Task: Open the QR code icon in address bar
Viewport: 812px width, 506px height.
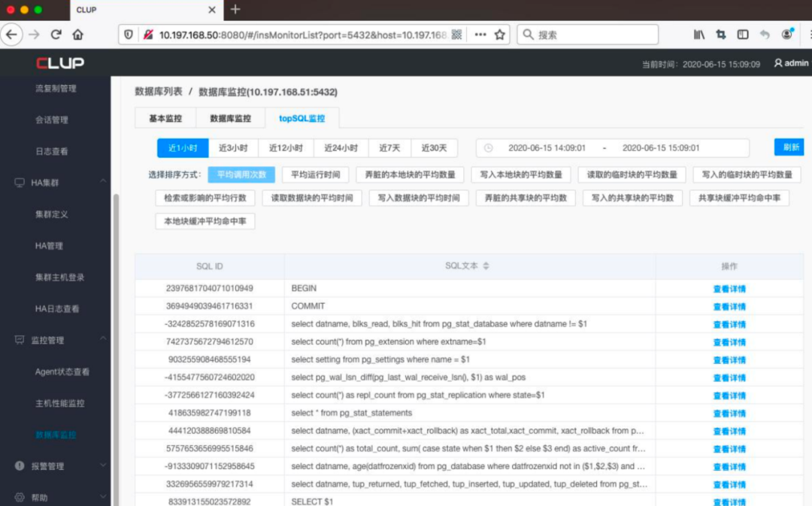Action: point(456,35)
